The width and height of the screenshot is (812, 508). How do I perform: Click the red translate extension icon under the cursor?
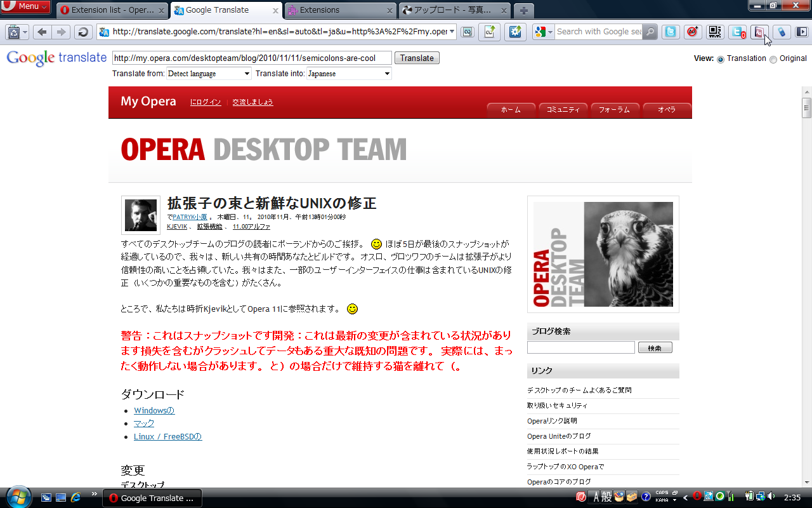tap(759, 32)
